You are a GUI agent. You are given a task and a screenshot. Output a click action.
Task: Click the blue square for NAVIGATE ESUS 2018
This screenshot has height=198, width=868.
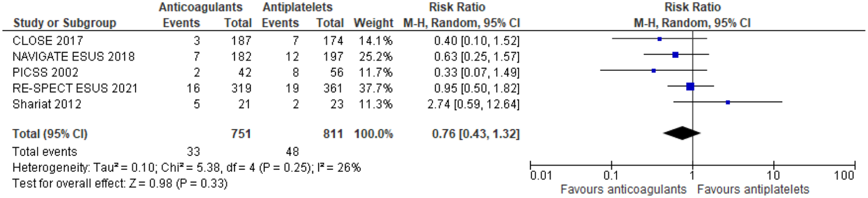pyautogui.click(x=675, y=55)
